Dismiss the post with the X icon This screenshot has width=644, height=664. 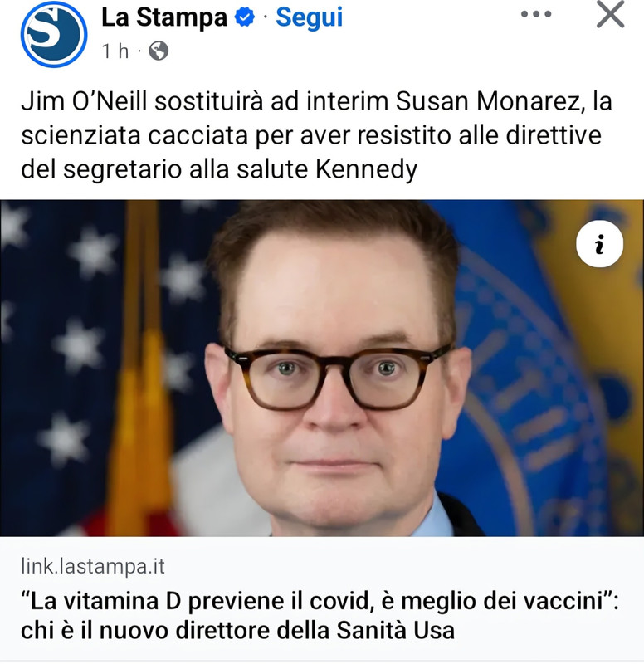(610, 14)
